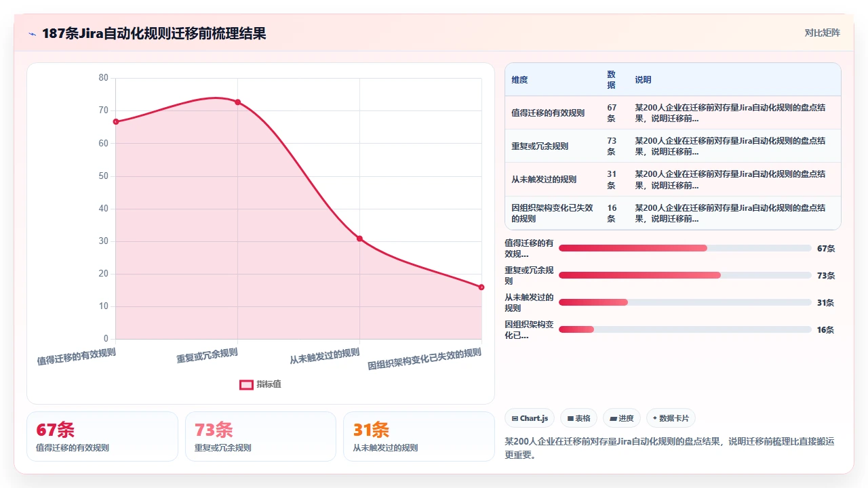Select the 值得迁移的有效规则 table row

673,113
